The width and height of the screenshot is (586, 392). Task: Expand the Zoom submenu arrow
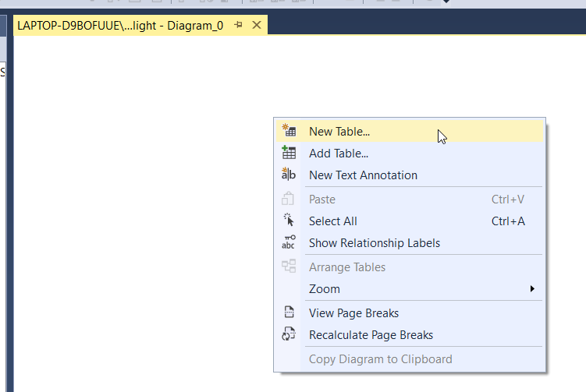point(532,289)
